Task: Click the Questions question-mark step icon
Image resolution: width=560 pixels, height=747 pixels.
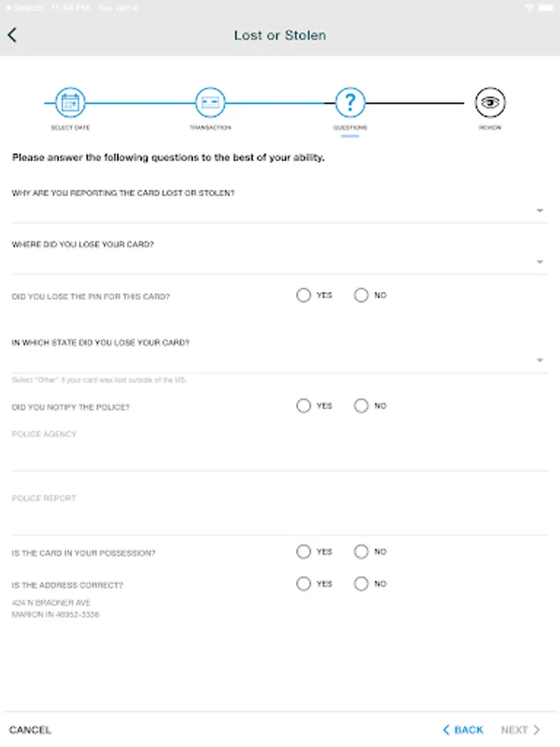Action: pos(350,103)
